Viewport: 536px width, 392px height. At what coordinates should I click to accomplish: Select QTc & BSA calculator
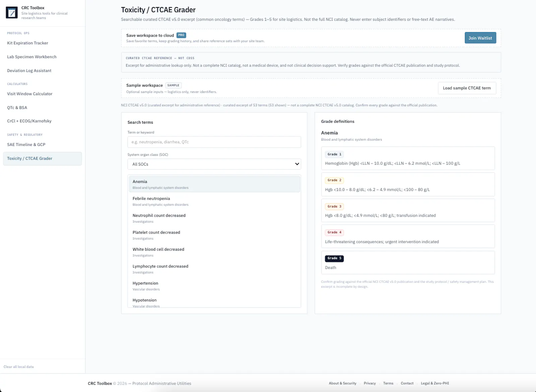click(17, 108)
